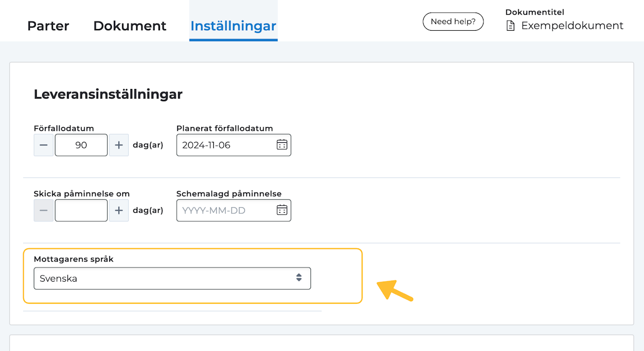Click the document icon beside Exempeldokument
The image size is (644, 351).
click(511, 26)
